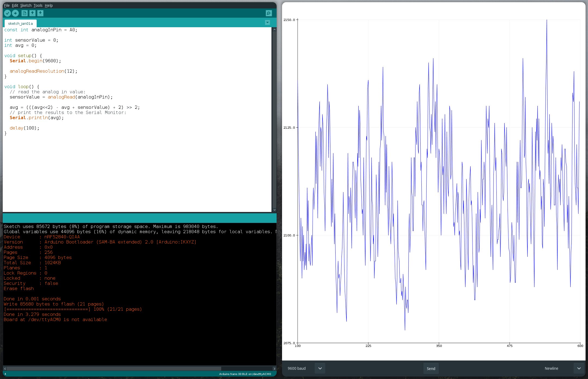Open the tab options dropdown arrow
The image size is (588, 379).
pyautogui.click(x=267, y=23)
